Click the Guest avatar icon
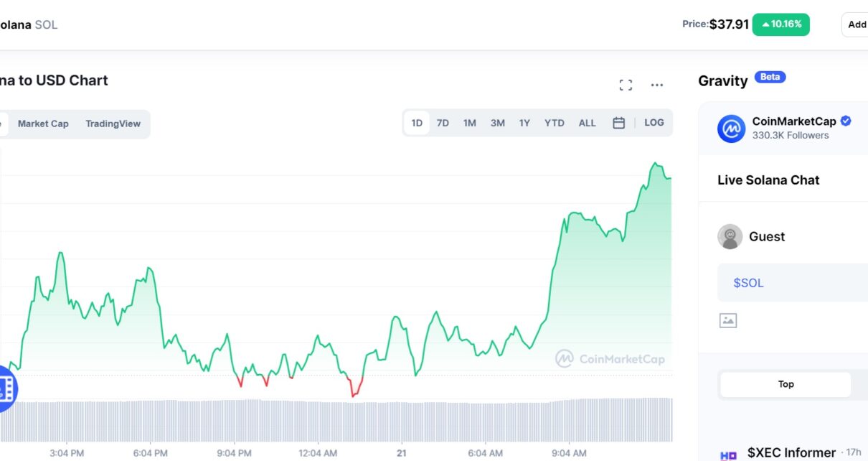The height and width of the screenshot is (461, 868). coord(730,236)
